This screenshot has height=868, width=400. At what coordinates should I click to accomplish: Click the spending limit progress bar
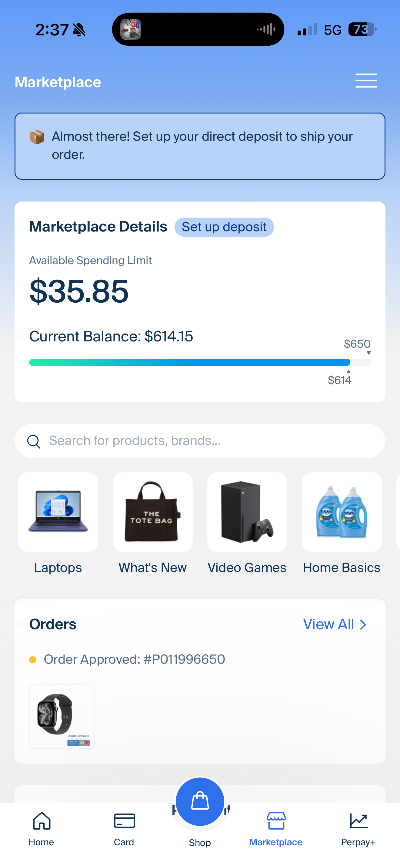click(200, 362)
